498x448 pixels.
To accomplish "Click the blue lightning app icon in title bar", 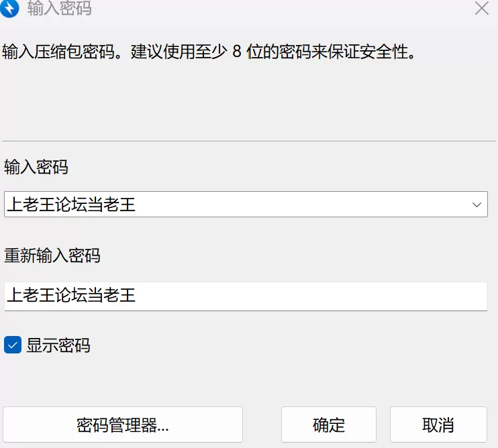I will (x=9, y=9).
